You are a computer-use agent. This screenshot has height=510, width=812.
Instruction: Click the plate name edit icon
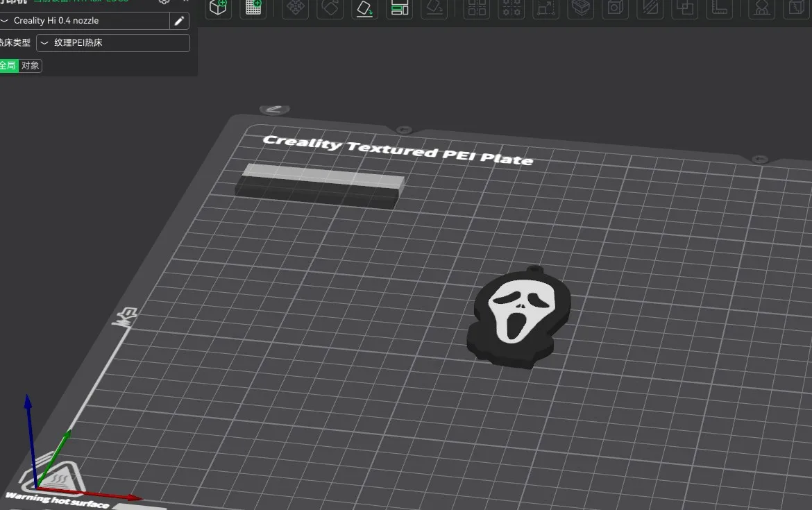point(274,109)
